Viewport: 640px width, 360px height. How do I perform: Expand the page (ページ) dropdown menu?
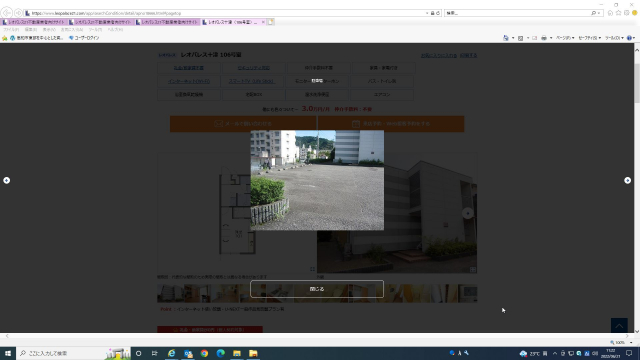pyautogui.click(x=565, y=38)
